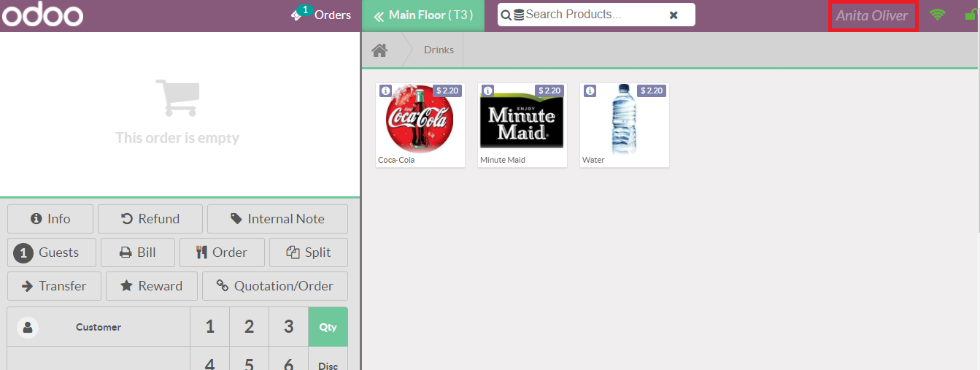Click the $ 2.20 price tag on Coca-Cola
This screenshot has height=370, width=980.
448,90
